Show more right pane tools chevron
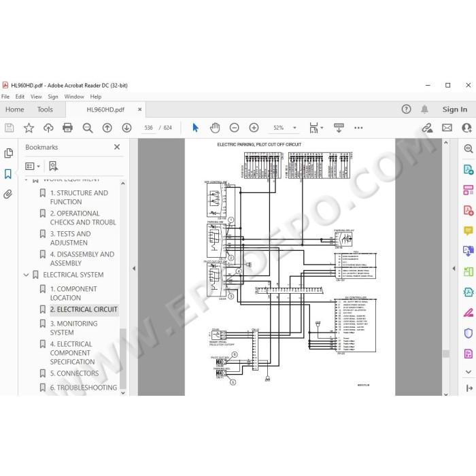The height and width of the screenshot is (476, 476). (x=468, y=372)
